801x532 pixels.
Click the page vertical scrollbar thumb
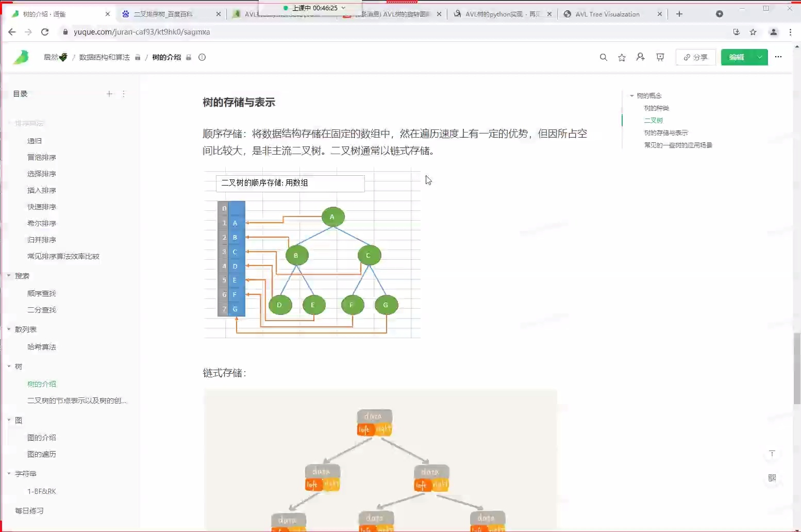tap(797, 369)
